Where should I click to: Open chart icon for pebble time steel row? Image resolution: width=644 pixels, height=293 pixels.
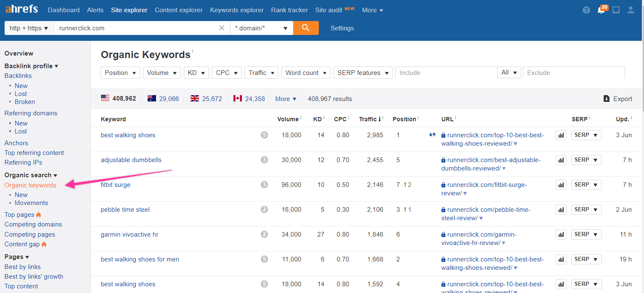(561, 210)
